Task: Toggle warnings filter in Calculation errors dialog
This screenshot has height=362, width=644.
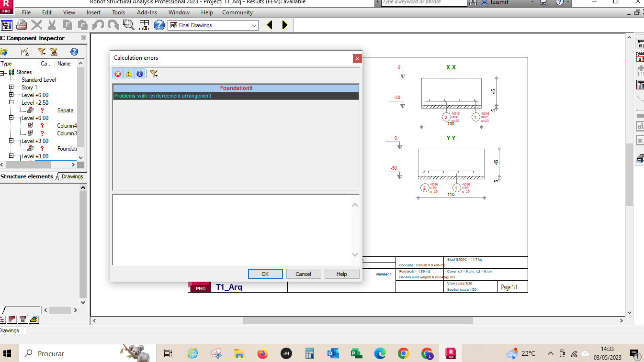Action: tap(128, 74)
